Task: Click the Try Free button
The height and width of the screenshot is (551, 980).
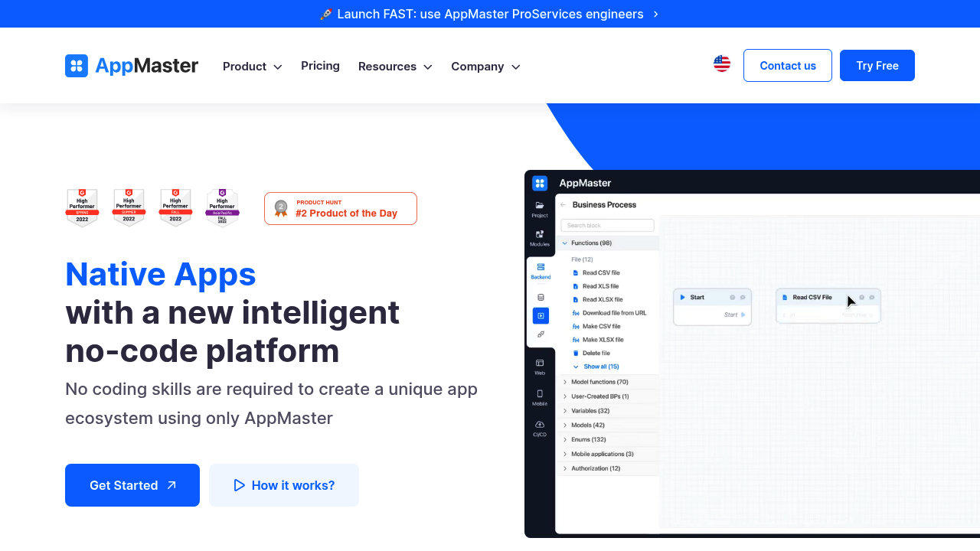Action: tap(877, 66)
